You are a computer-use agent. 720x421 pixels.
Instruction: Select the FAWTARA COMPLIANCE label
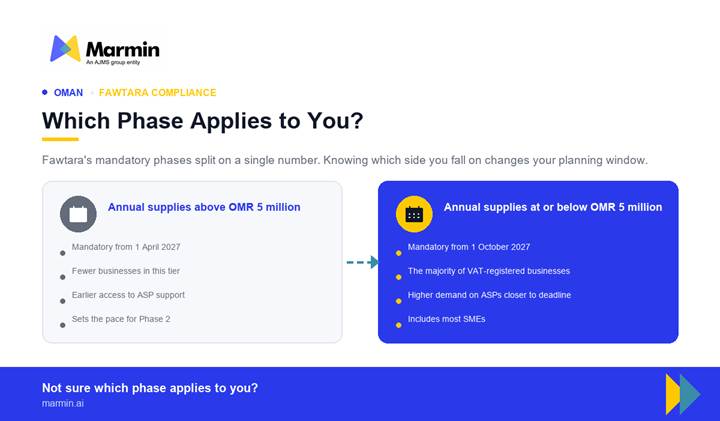(158, 93)
